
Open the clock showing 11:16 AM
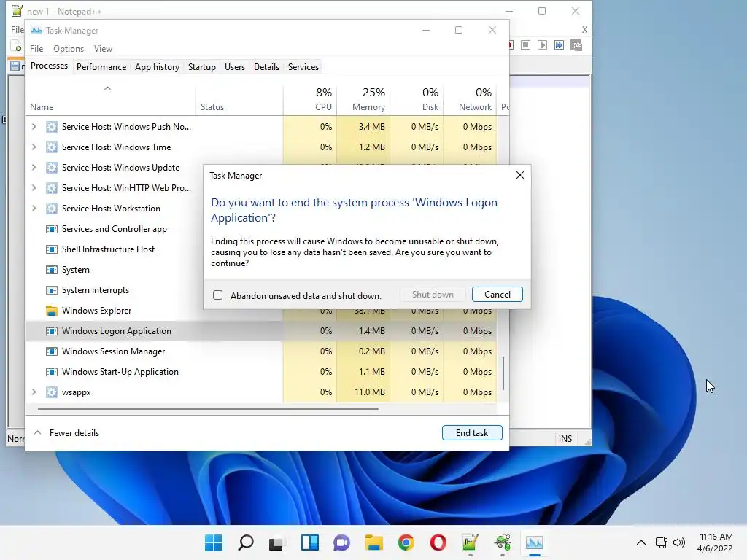(x=715, y=542)
